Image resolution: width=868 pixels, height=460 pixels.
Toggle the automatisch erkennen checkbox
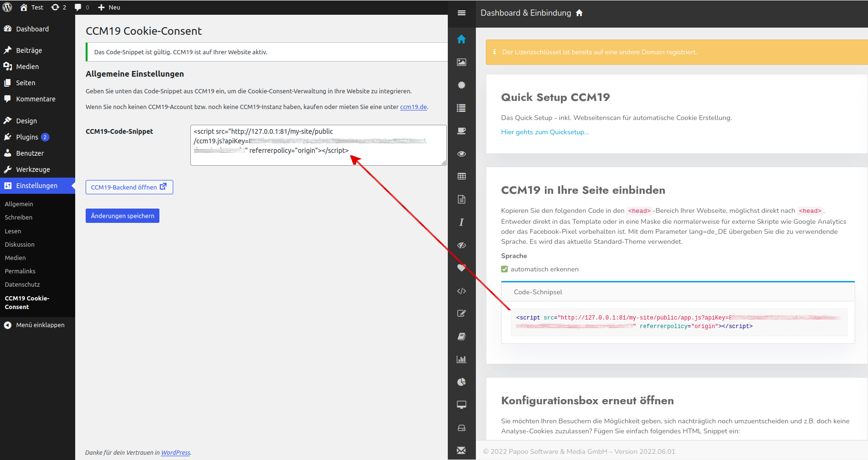pos(504,269)
